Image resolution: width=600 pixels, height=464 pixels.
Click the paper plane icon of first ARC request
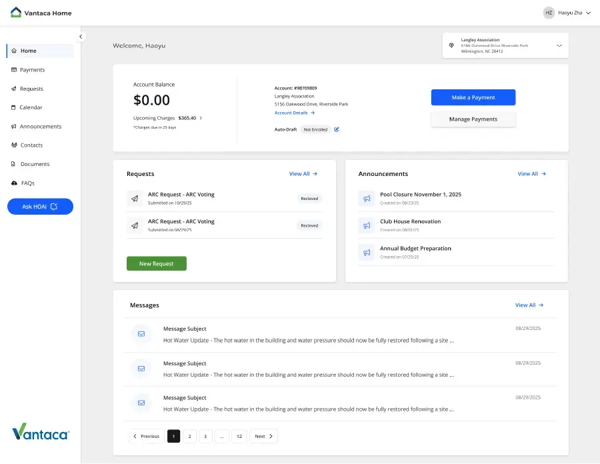point(135,199)
